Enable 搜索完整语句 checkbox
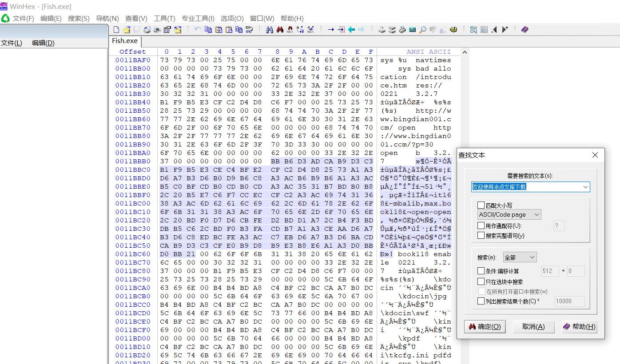Image resolution: width=620 pixels, height=364 pixels. 481,235
